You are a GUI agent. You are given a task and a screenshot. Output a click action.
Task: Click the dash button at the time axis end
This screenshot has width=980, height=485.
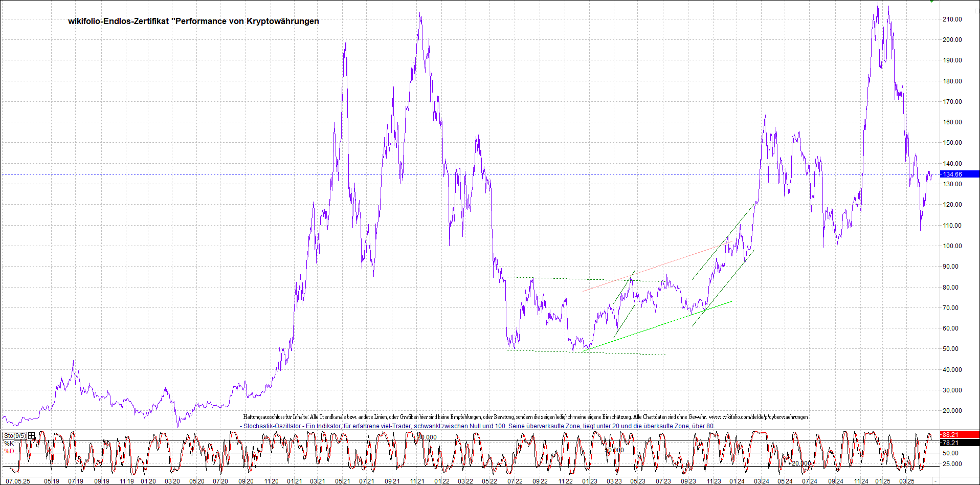pos(936,481)
